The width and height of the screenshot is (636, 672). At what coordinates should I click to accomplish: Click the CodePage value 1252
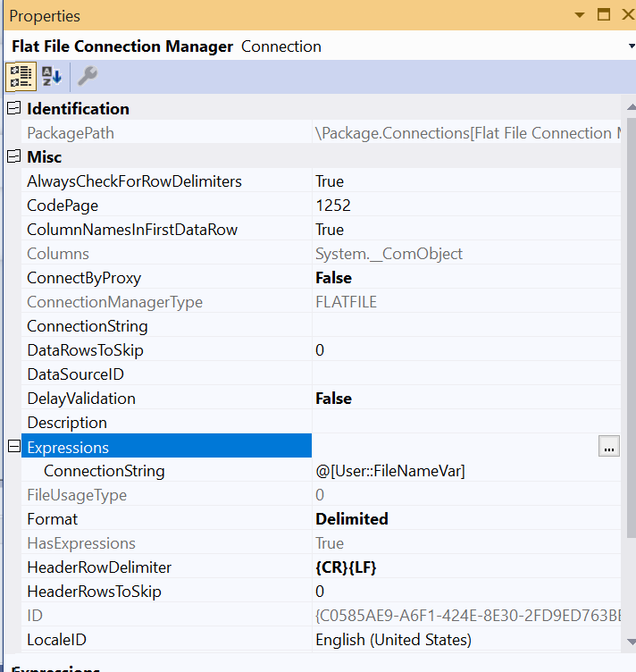[333, 206]
